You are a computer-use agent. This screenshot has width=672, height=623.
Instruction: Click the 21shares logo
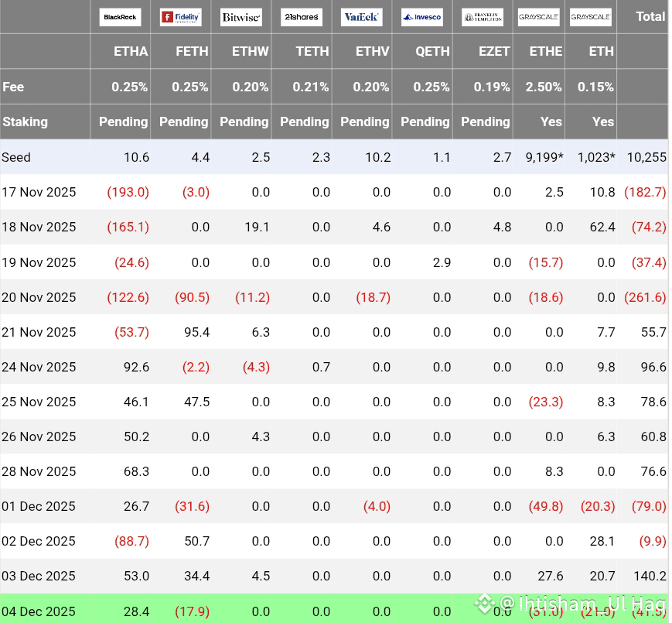[x=302, y=18]
